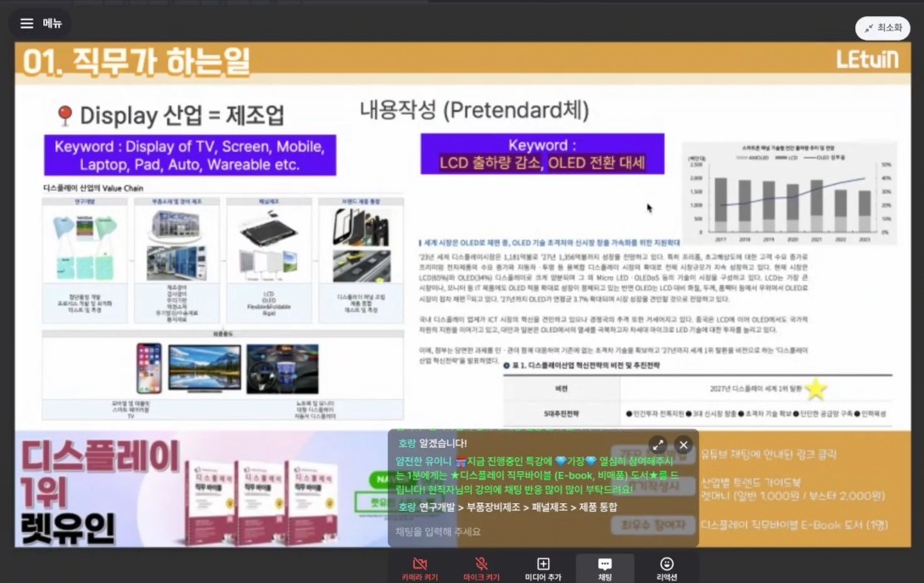924x583 pixels.
Task: Open the 메뉴 hamburger menu
Action: pyautogui.click(x=40, y=24)
